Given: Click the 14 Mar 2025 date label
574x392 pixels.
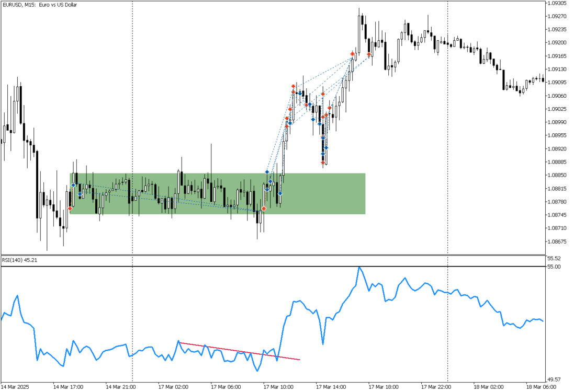Looking at the screenshot, I should (15, 387).
